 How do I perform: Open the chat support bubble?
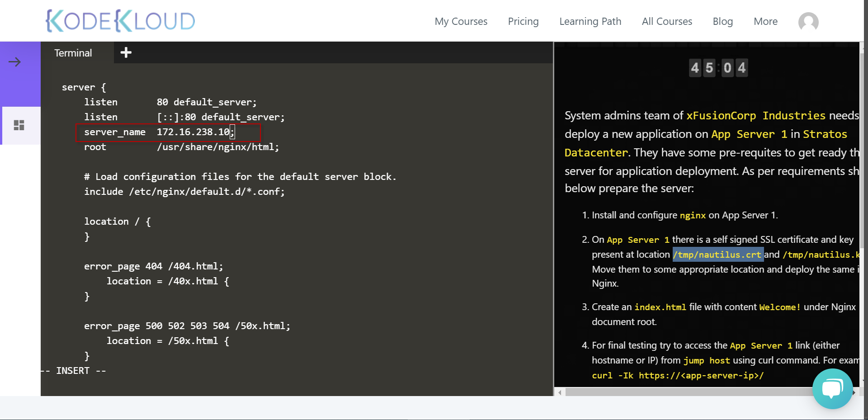(832, 388)
